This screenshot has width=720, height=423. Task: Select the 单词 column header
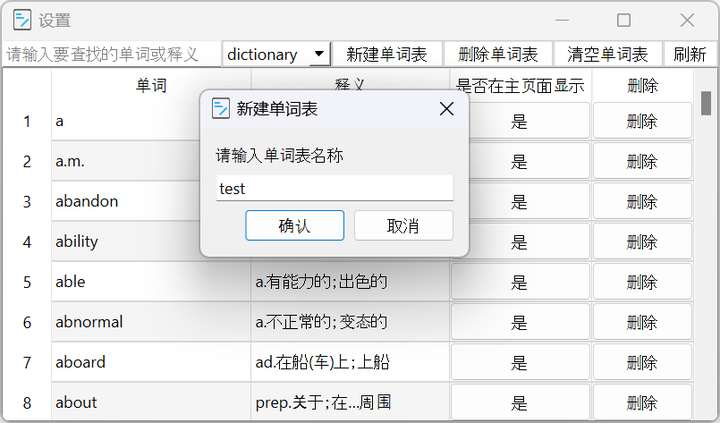151,86
